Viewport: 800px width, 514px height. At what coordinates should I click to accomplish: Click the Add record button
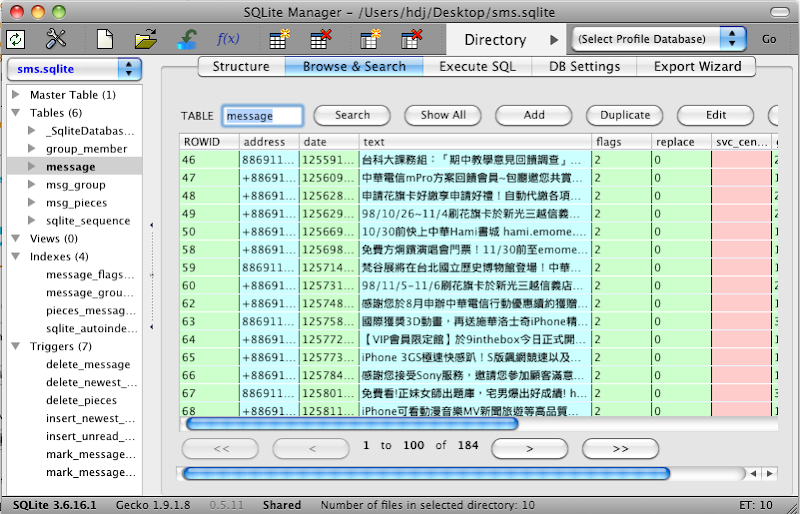pyautogui.click(x=534, y=115)
